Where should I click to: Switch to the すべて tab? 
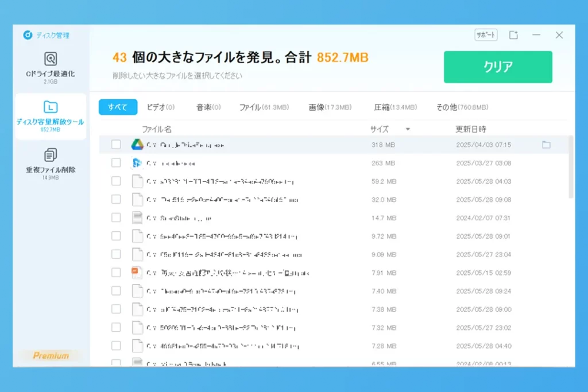[118, 107]
